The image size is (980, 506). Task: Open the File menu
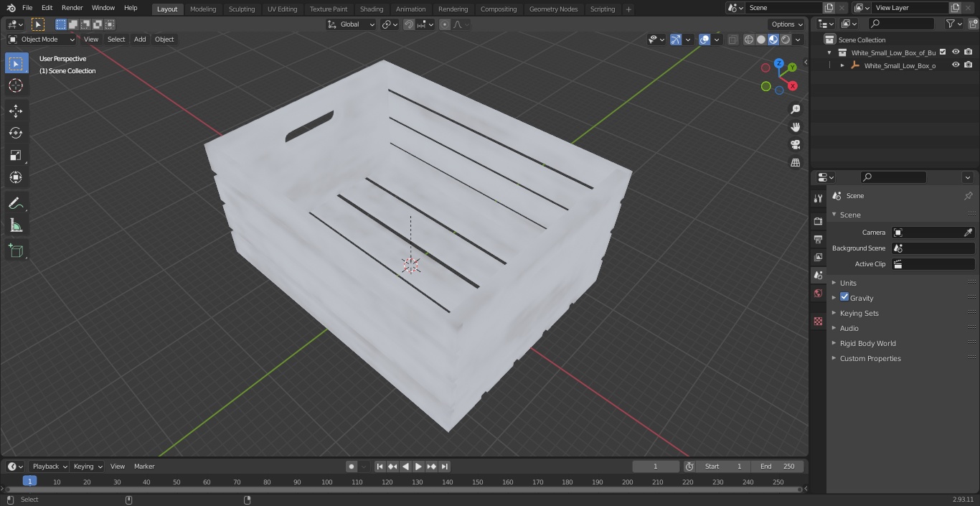(x=27, y=8)
